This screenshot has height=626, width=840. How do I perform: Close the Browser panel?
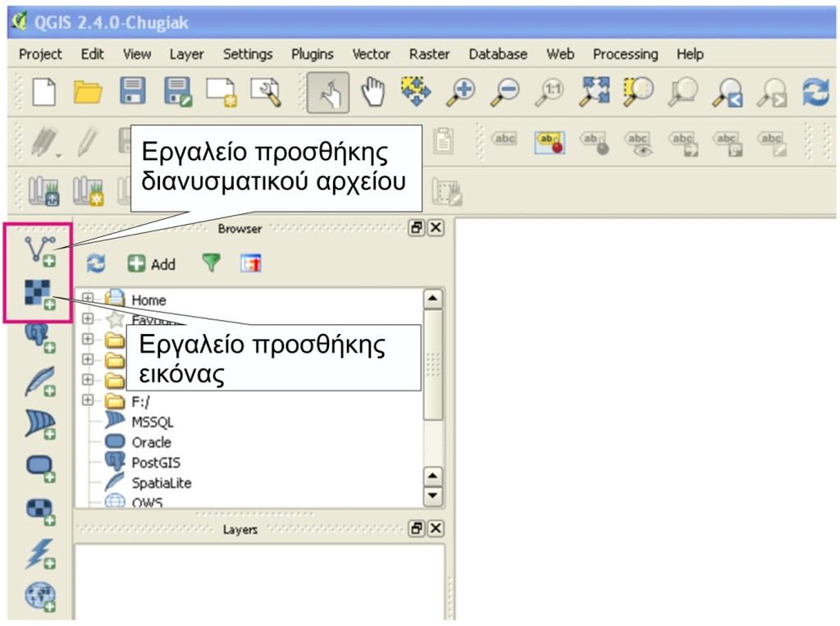[x=436, y=228]
